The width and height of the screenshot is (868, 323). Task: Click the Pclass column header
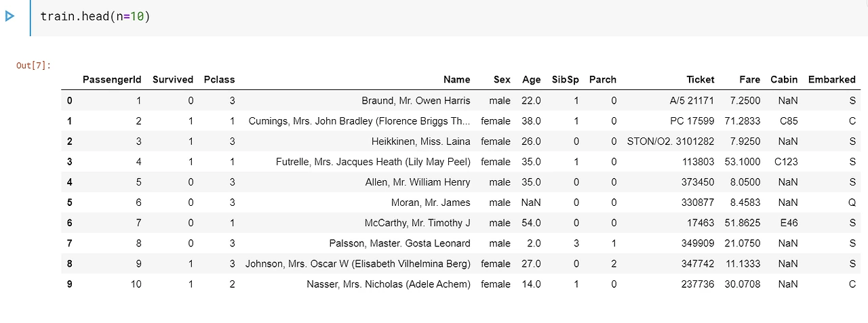pyautogui.click(x=219, y=79)
